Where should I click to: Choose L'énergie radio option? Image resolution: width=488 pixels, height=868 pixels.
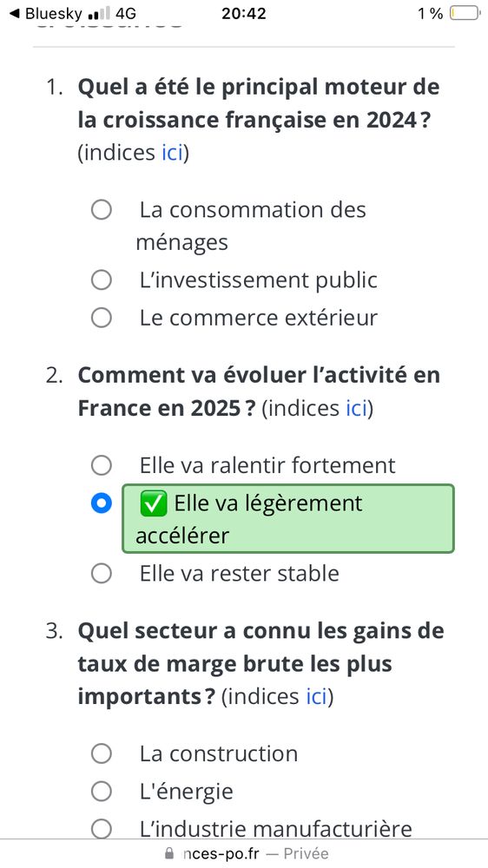102,792
